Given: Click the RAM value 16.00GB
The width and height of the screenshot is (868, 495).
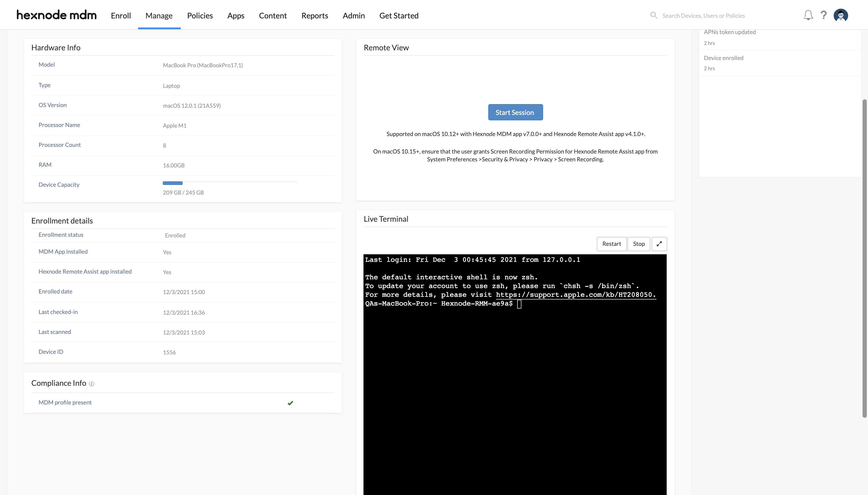Looking at the screenshot, I should click(174, 166).
